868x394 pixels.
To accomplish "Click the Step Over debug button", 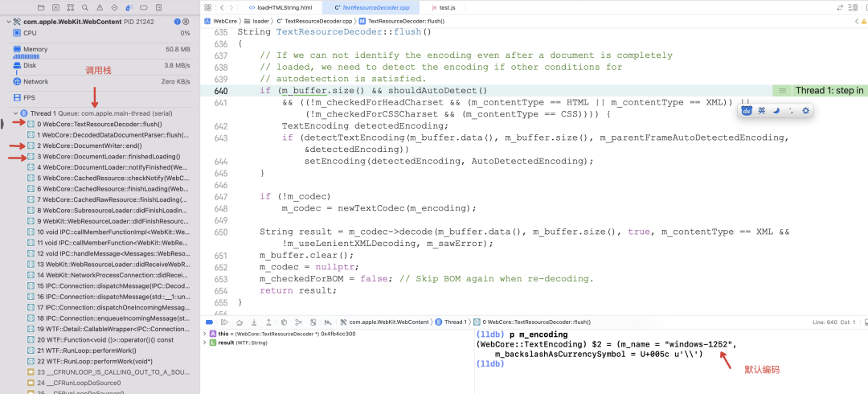I will point(240,322).
